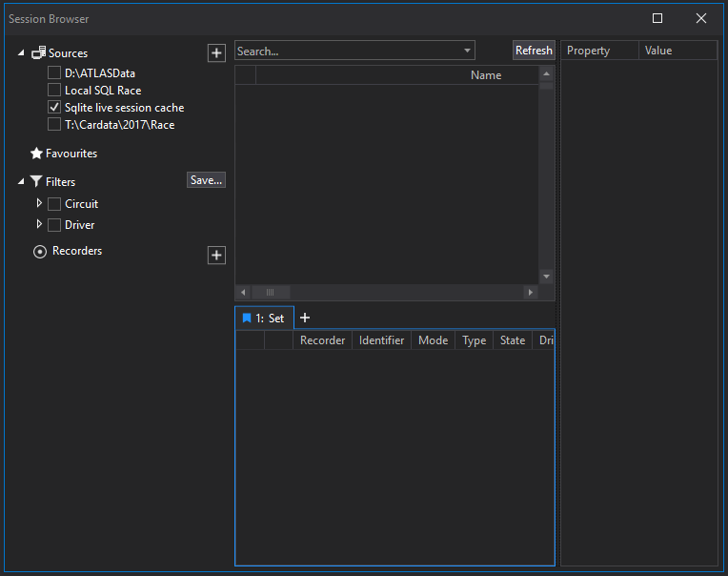Sort by the State column header
This screenshot has height=576, width=728.
(x=513, y=340)
